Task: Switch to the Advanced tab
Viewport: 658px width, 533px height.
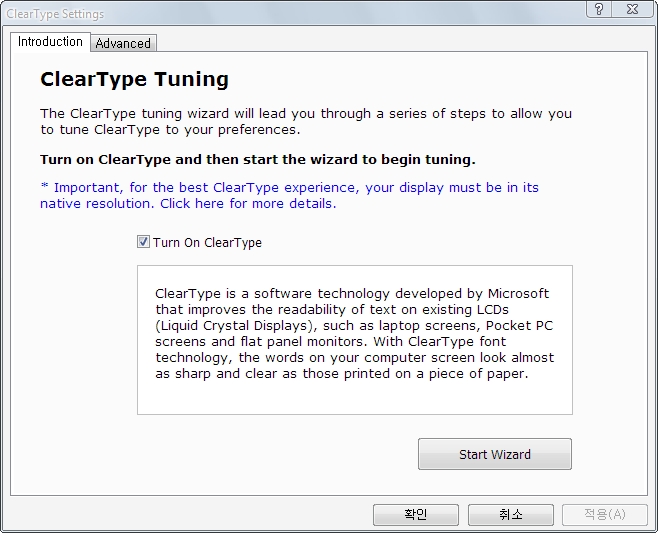Action: tap(123, 43)
